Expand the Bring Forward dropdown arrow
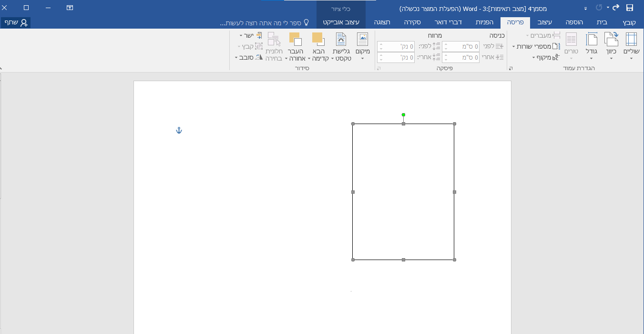Viewport: 644px width, 334px height. pyautogui.click(x=310, y=59)
